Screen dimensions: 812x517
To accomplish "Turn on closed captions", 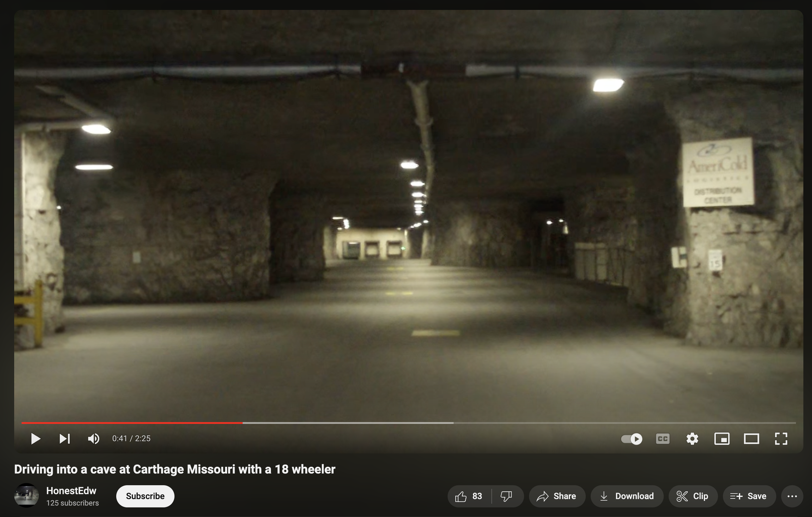I will pos(662,438).
